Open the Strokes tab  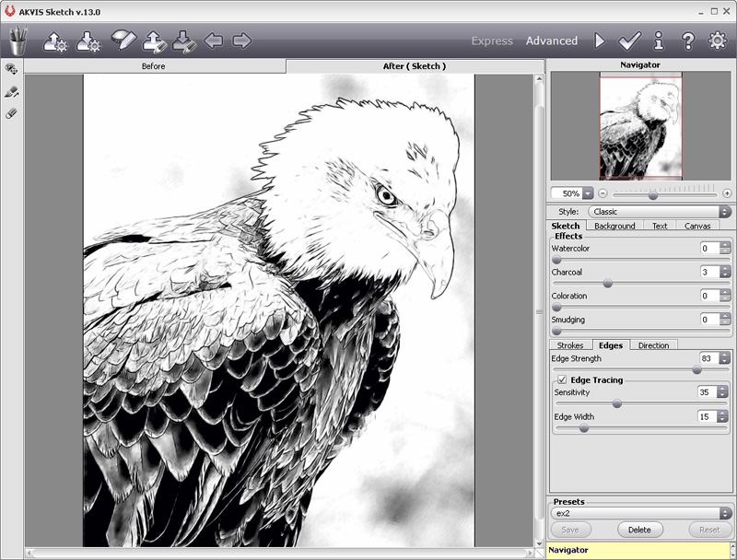point(570,345)
